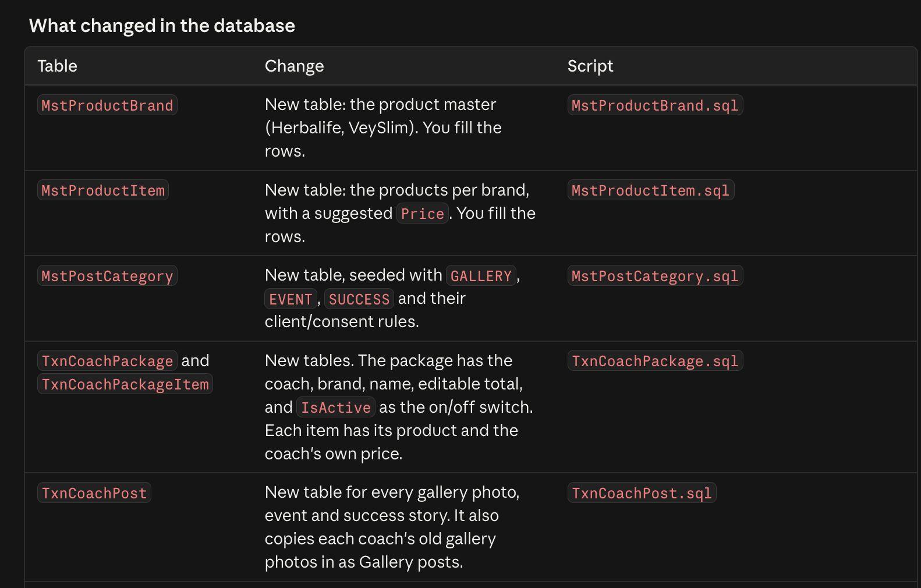Select the MstProductItem table name cell
Screen dimensions: 921x588
(103, 190)
